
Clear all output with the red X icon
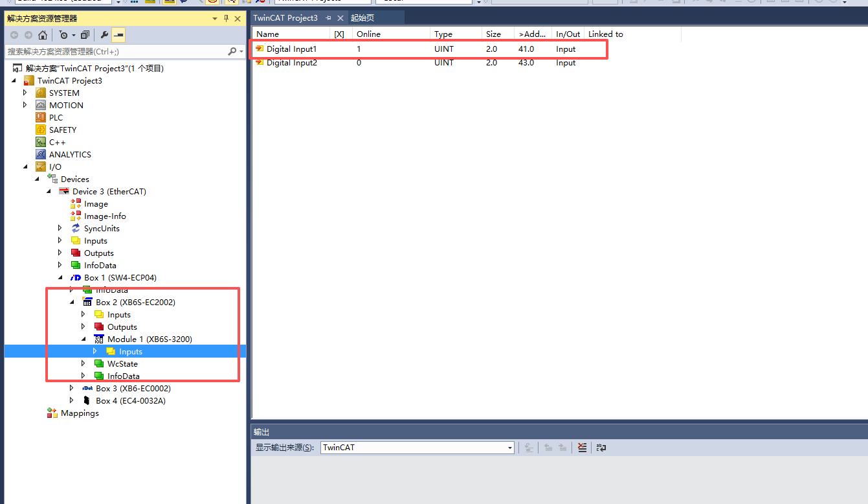(x=582, y=448)
